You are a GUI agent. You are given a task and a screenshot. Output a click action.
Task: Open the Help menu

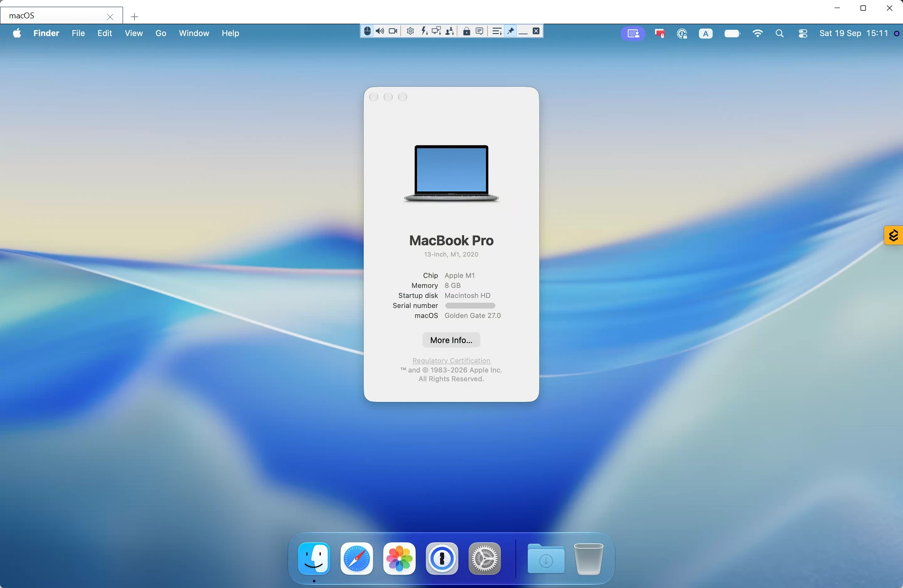click(x=230, y=33)
